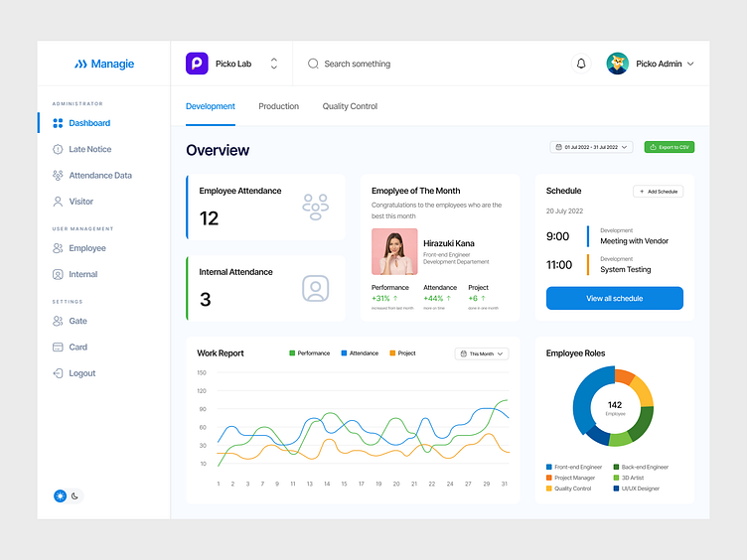747x560 pixels.
Task: Click Add Schedule button
Action: pos(658,192)
